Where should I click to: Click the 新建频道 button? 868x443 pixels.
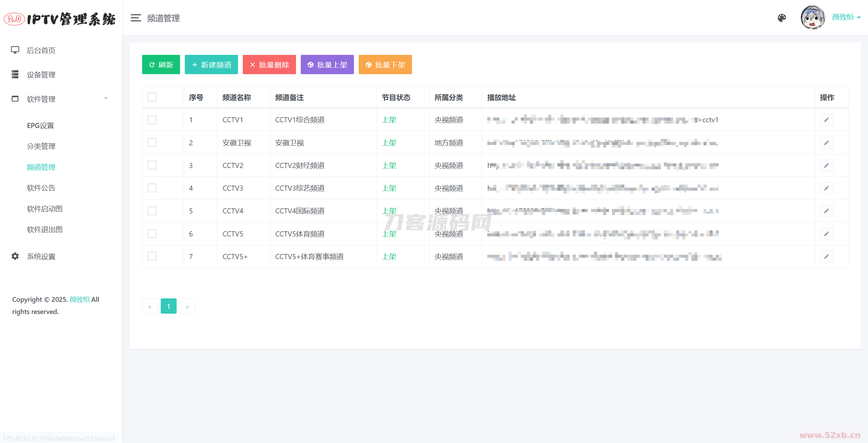point(211,65)
